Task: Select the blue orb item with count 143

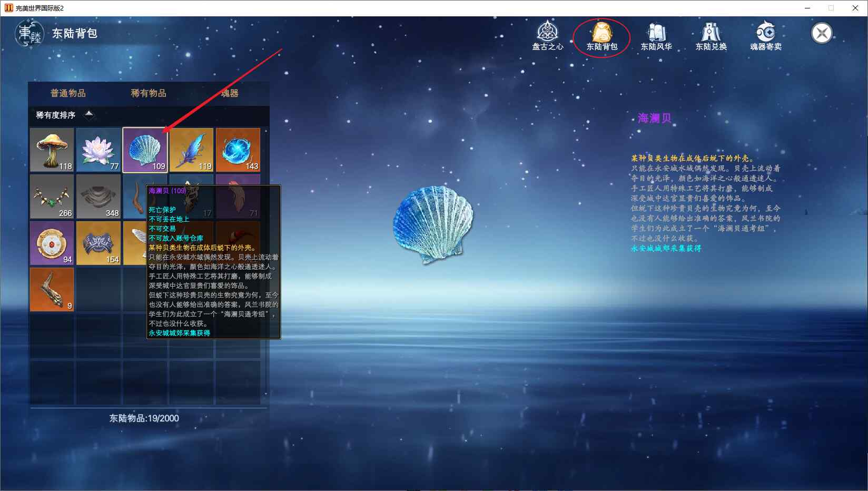Action: [238, 150]
